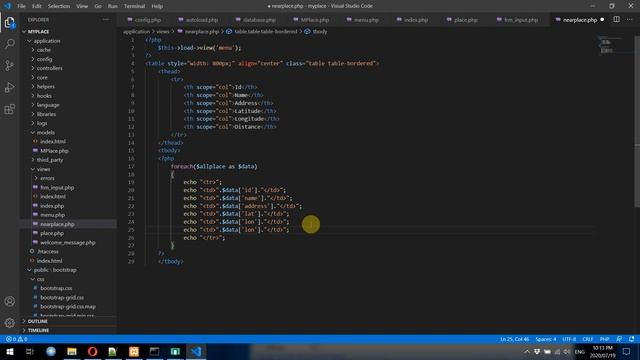Click the Split Editor icon
This screenshot has height=360, width=640.
[616, 20]
